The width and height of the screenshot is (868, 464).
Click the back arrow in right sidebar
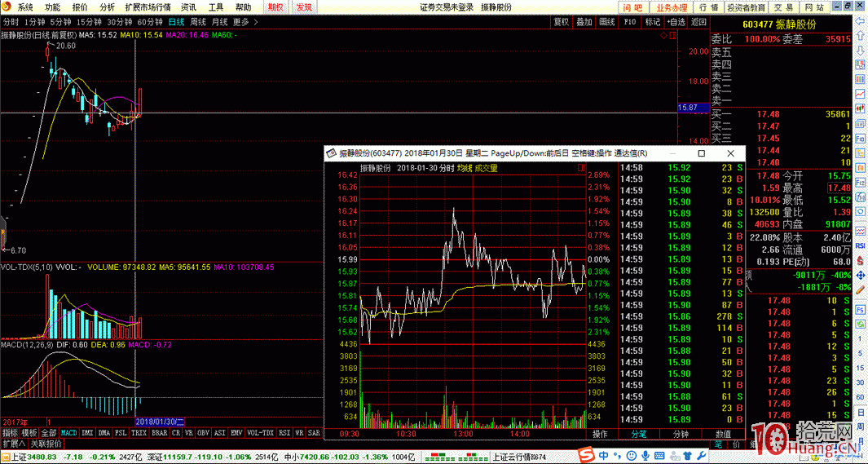point(861,21)
